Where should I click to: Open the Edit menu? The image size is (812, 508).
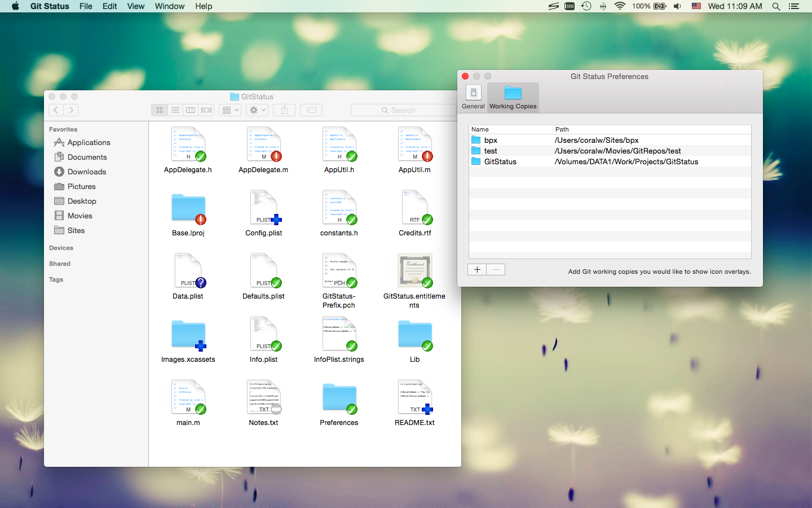(110, 6)
